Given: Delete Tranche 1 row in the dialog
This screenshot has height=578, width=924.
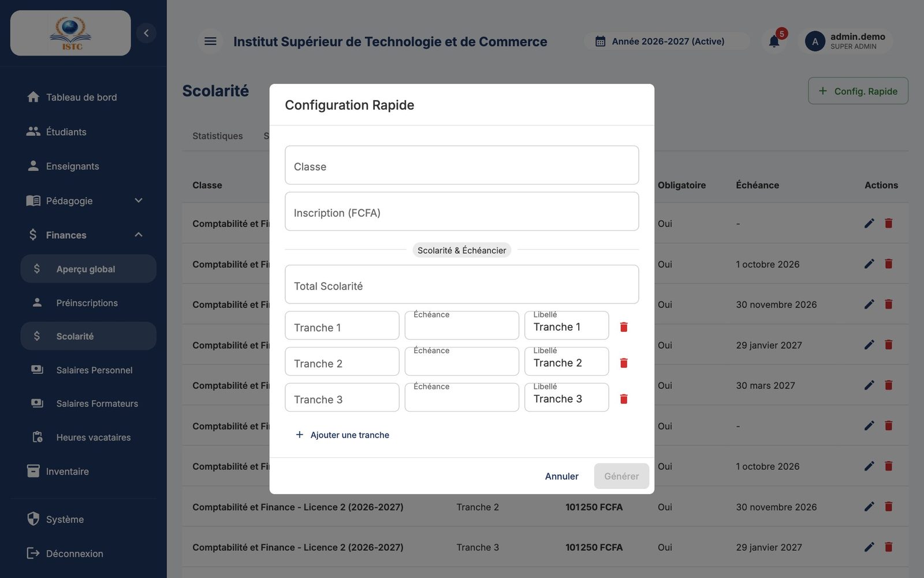Looking at the screenshot, I should tap(624, 327).
